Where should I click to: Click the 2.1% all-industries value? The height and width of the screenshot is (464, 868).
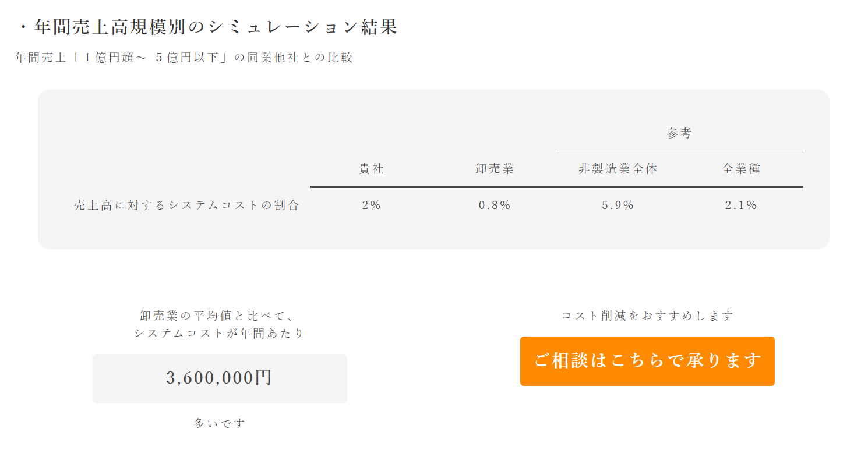pyautogui.click(x=742, y=205)
